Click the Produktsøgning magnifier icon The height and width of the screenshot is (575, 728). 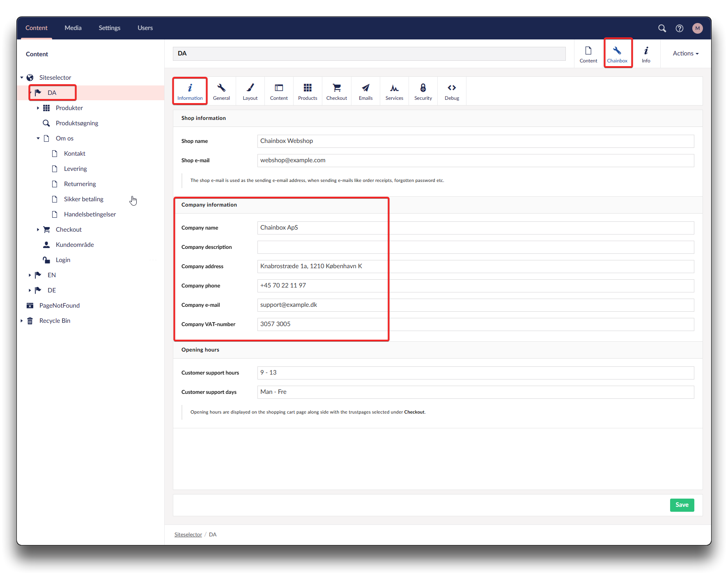[x=46, y=123]
